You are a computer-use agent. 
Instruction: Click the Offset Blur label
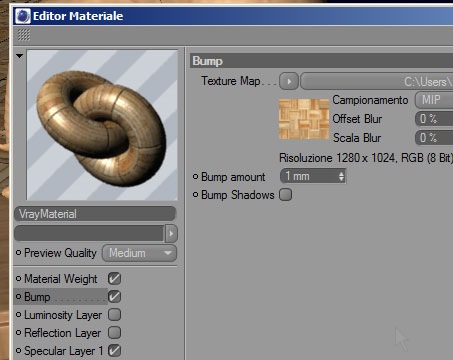357,119
